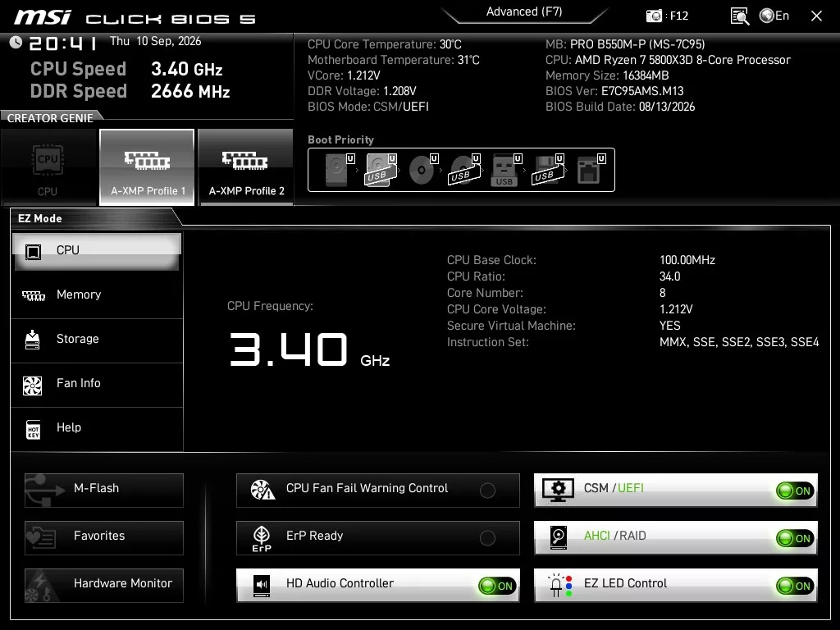This screenshot has height=630, width=840.
Task: Click the system time 20:41
Action: coord(62,43)
